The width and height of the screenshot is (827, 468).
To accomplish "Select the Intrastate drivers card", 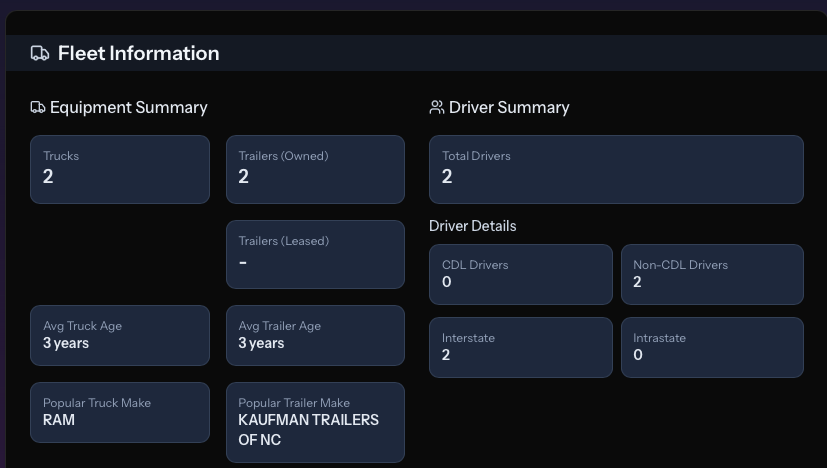I will (712, 347).
